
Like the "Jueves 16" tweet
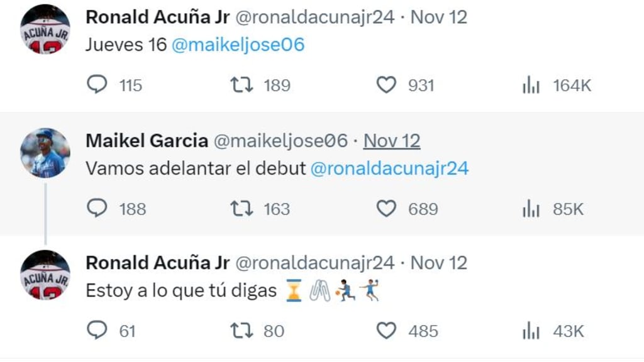386,85
